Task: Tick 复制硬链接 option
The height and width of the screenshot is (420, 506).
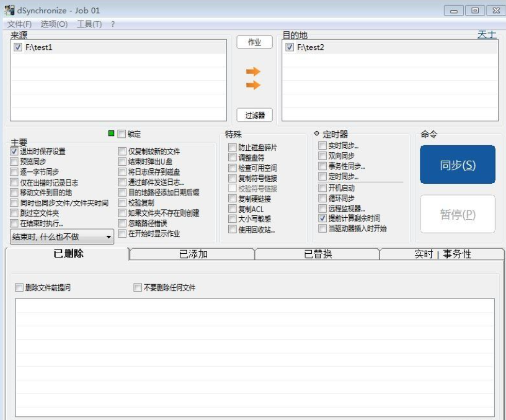Action: coord(232,199)
